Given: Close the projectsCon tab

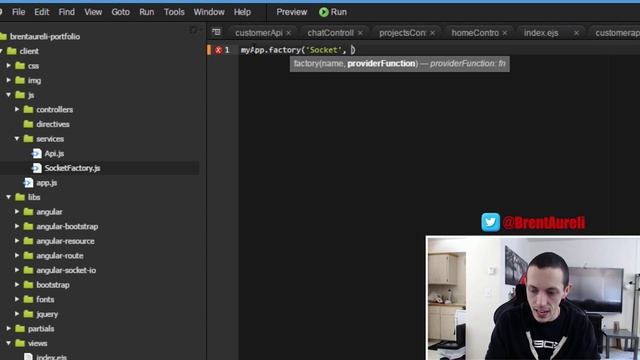Looking at the screenshot, I should click(432, 33).
